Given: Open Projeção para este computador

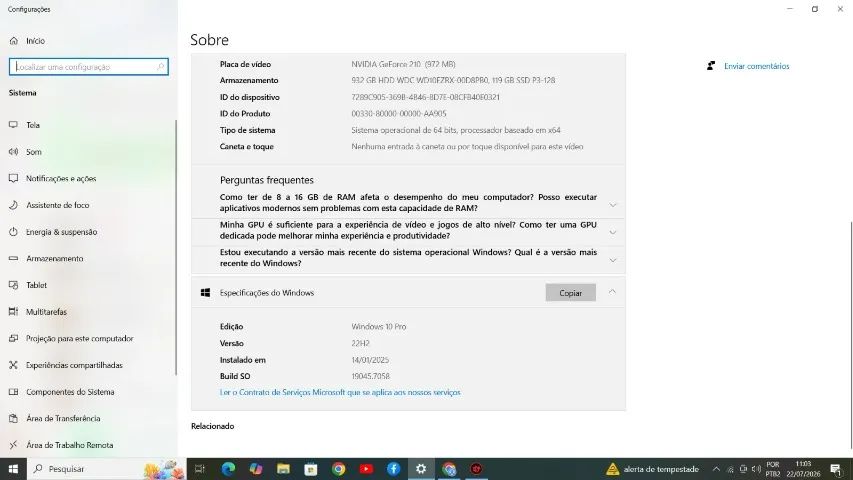Looking at the screenshot, I should [71, 339].
